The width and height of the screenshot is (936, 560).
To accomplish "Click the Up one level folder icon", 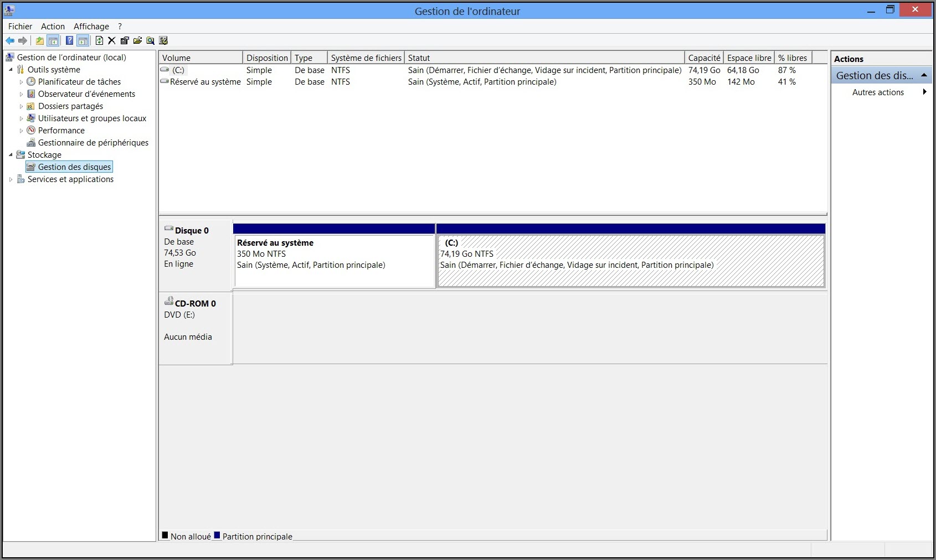I will pos(39,40).
